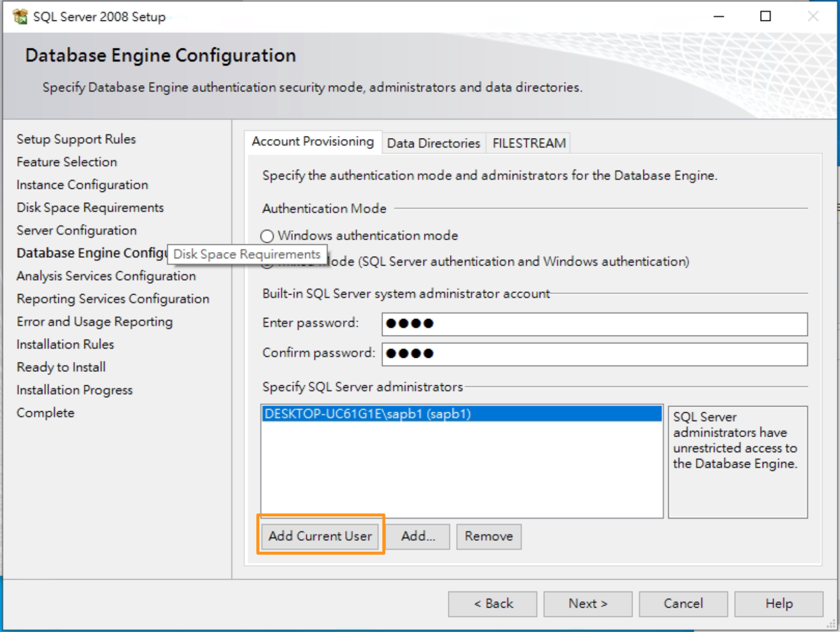Image resolution: width=840 pixels, height=632 pixels.
Task: Click Next to continue setup
Action: coord(587,604)
